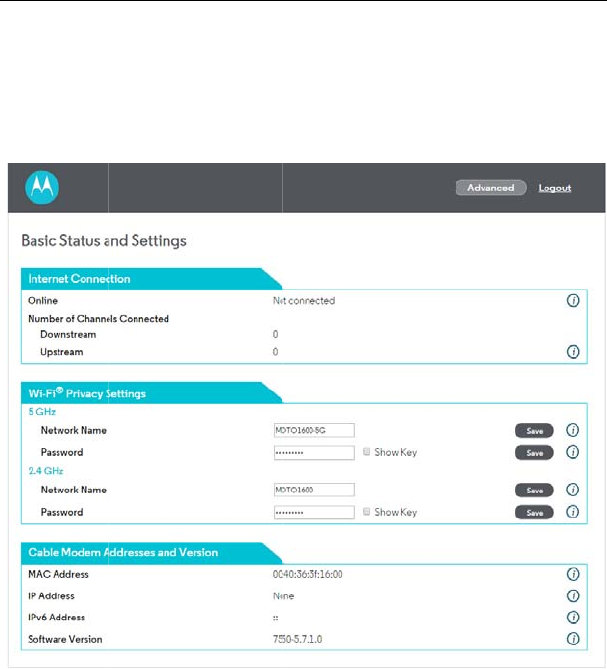The height and width of the screenshot is (669, 607).
Task: Open the Advanced settings
Action: [x=491, y=188]
